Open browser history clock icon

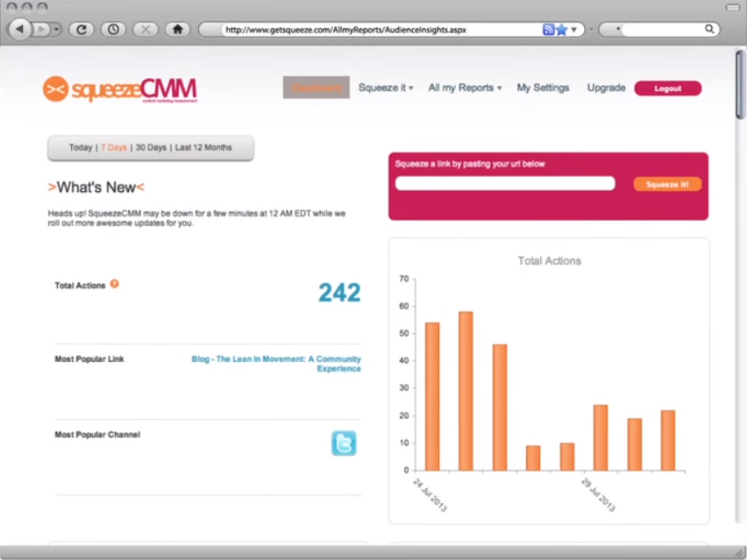113,30
